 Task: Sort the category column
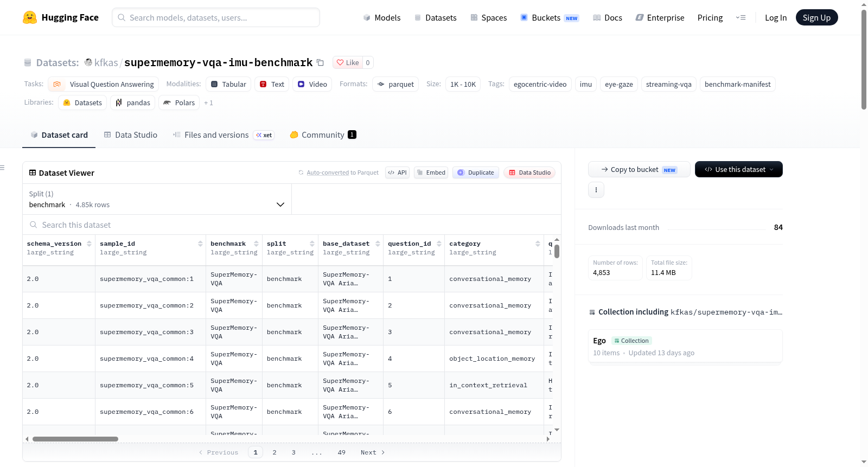click(538, 244)
